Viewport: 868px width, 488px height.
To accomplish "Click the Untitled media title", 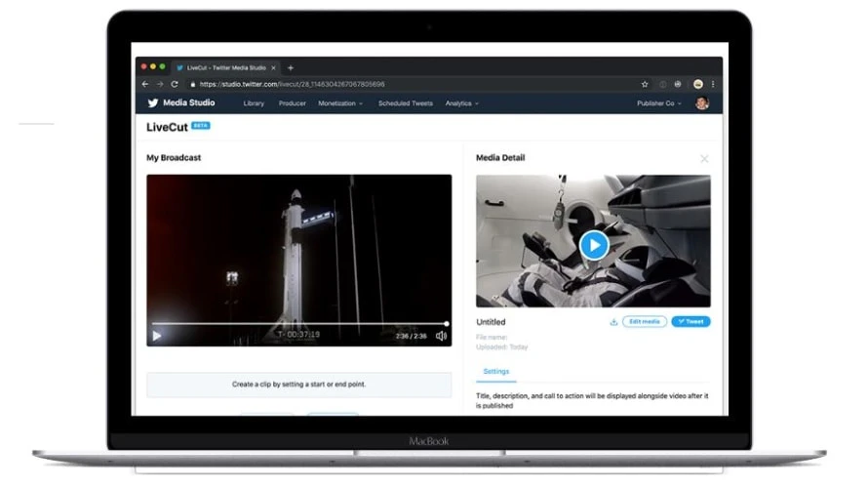I will click(491, 322).
